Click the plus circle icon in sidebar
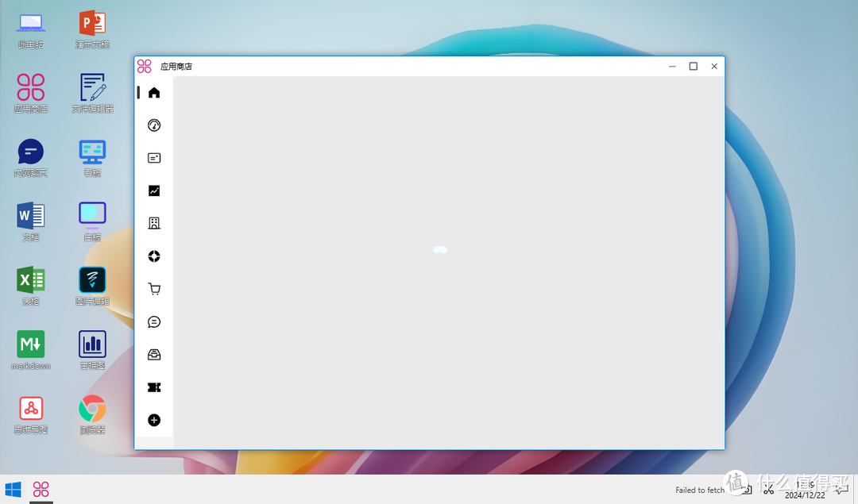 tap(154, 420)
